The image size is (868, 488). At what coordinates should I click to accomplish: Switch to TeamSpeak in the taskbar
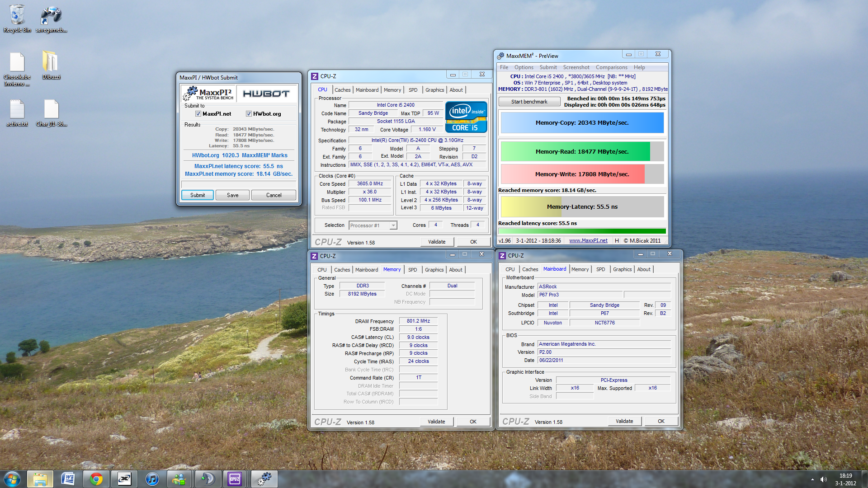[x=208, y=479]
